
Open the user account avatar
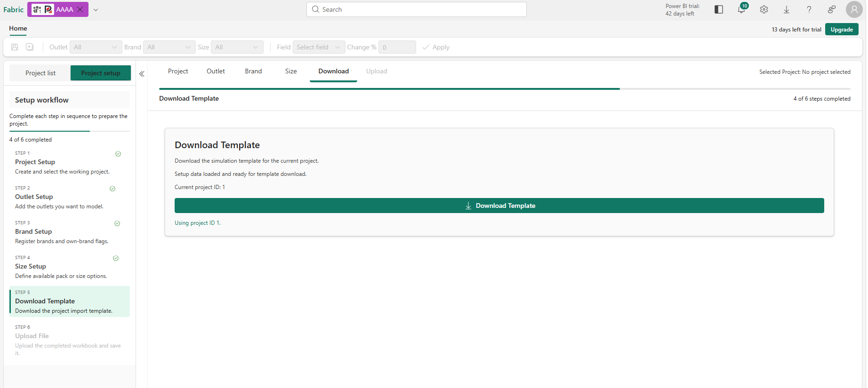click(x=854, y=9)
